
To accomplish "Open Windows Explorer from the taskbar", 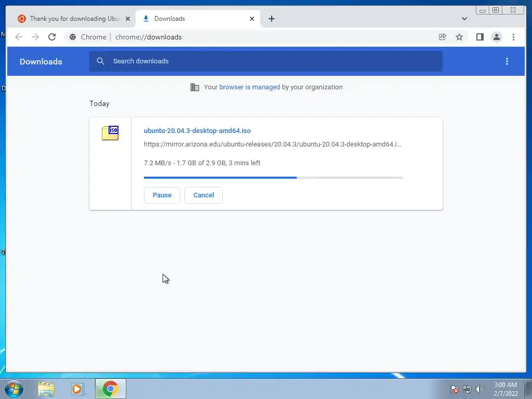I will [46, 389].
